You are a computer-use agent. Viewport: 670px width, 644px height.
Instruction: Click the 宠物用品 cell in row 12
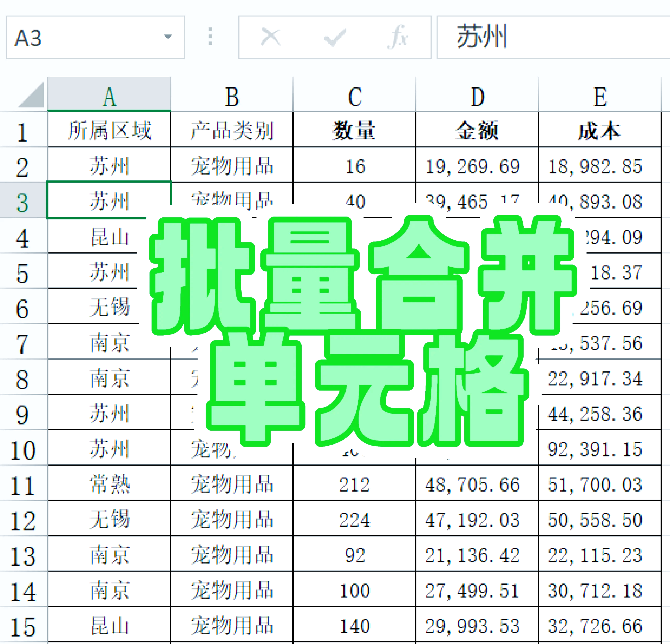click(232, 519)
